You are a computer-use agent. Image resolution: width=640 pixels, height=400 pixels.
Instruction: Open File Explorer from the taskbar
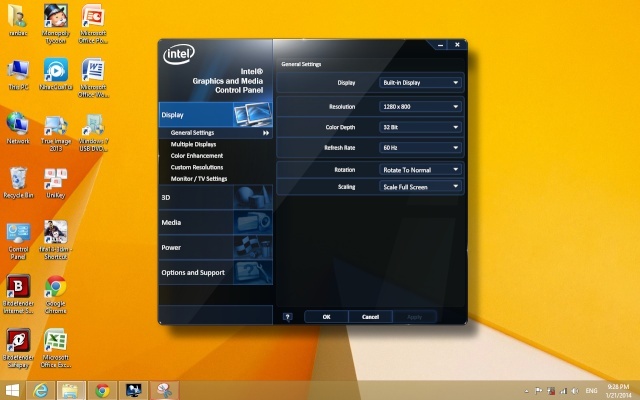[71, 391]
